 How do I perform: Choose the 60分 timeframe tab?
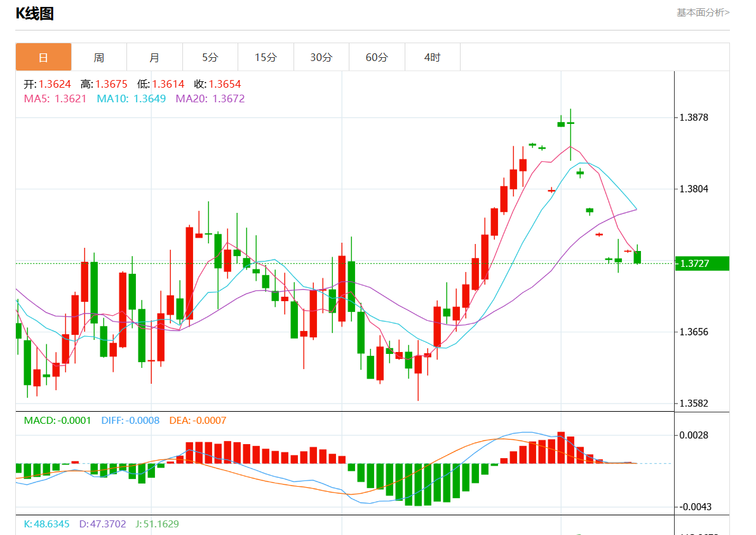click(x=377, y=57)
